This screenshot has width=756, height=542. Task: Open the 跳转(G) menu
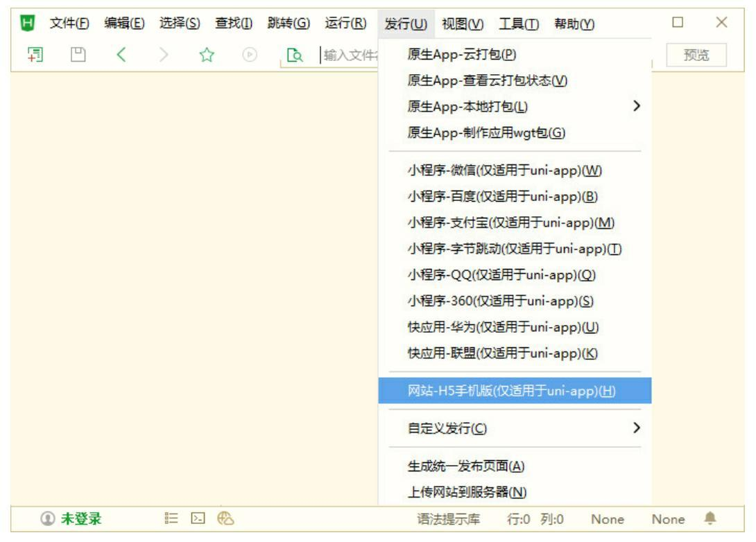pos(289,23)
